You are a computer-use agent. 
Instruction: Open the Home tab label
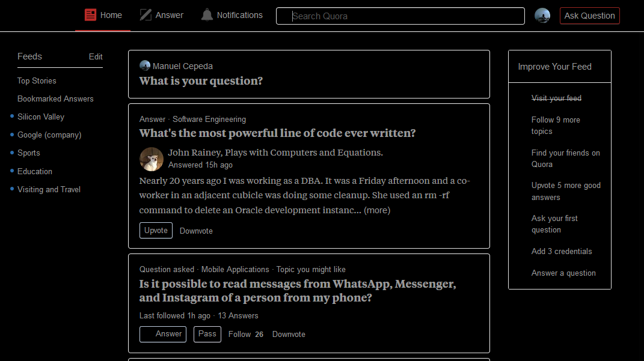pos(111,15)
